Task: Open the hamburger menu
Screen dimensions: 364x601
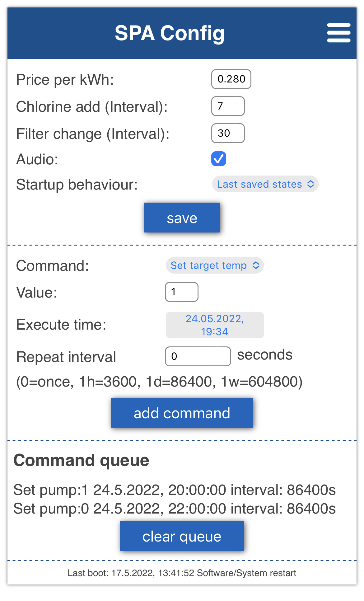Action: point(338,33)
